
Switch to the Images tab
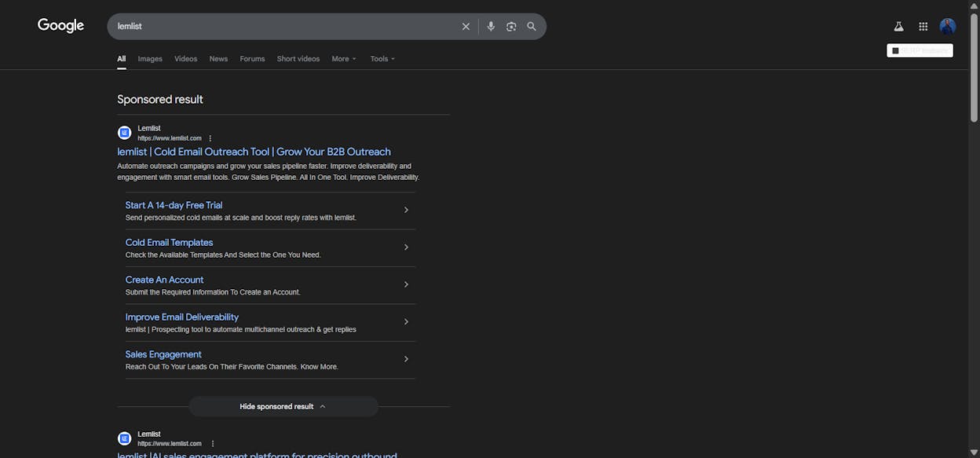150,59
